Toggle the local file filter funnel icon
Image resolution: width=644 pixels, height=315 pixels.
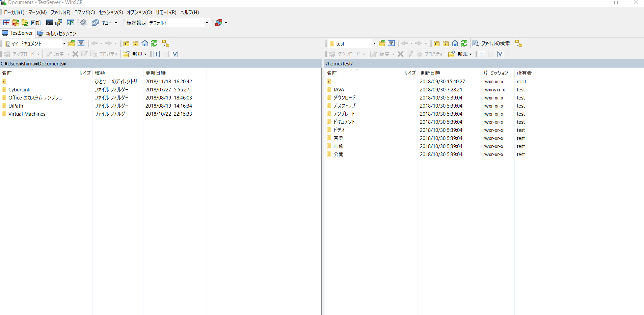tap(81, 43)
